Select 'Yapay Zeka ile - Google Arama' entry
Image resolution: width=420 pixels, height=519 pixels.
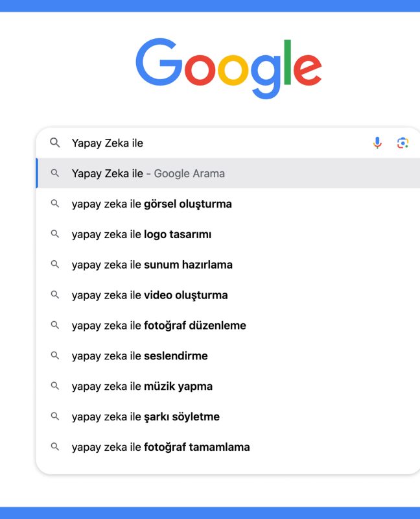pyautogui.click(x=228, y=173)
